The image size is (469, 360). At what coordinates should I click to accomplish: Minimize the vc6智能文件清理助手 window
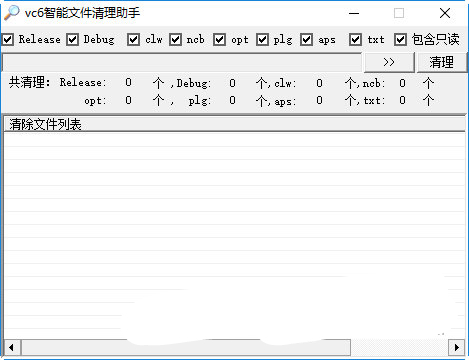tap(354, 13)
